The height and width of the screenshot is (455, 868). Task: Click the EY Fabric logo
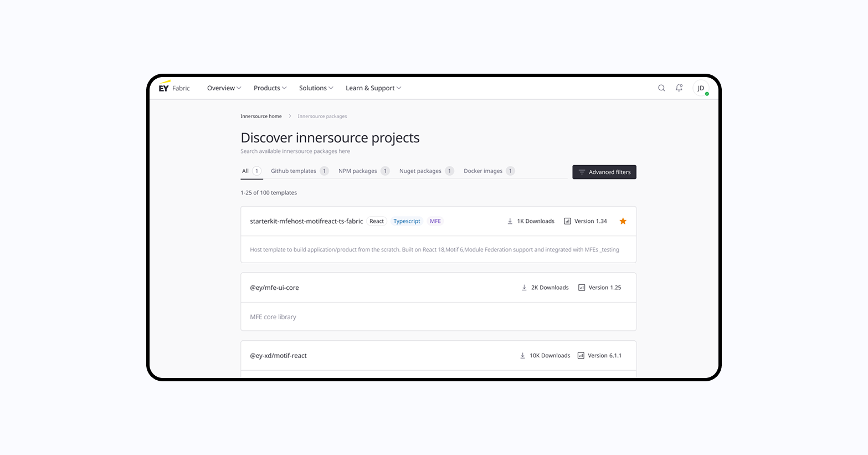(173, 87)
